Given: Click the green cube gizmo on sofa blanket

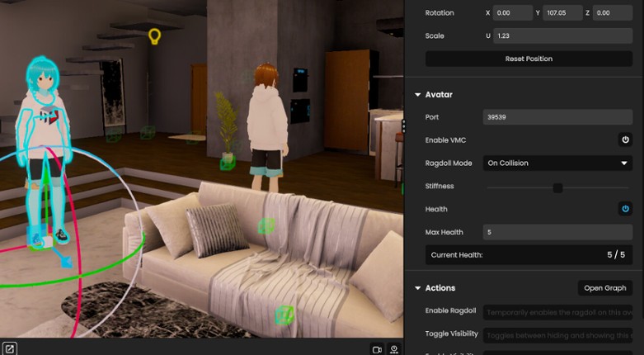Looking at the screenshot, I should pos(266,226).
